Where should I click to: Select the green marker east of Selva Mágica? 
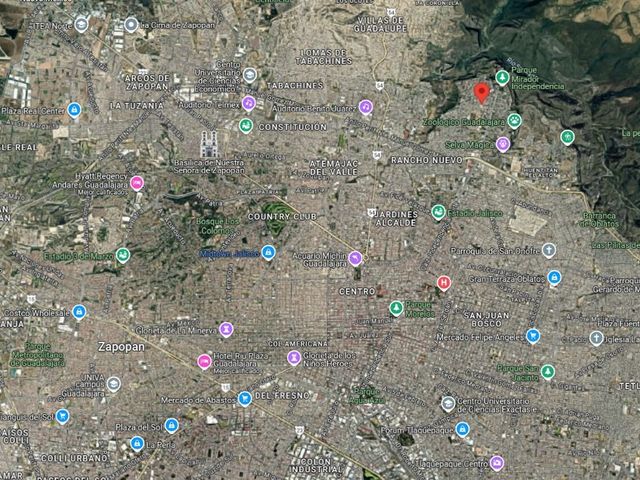567,137
